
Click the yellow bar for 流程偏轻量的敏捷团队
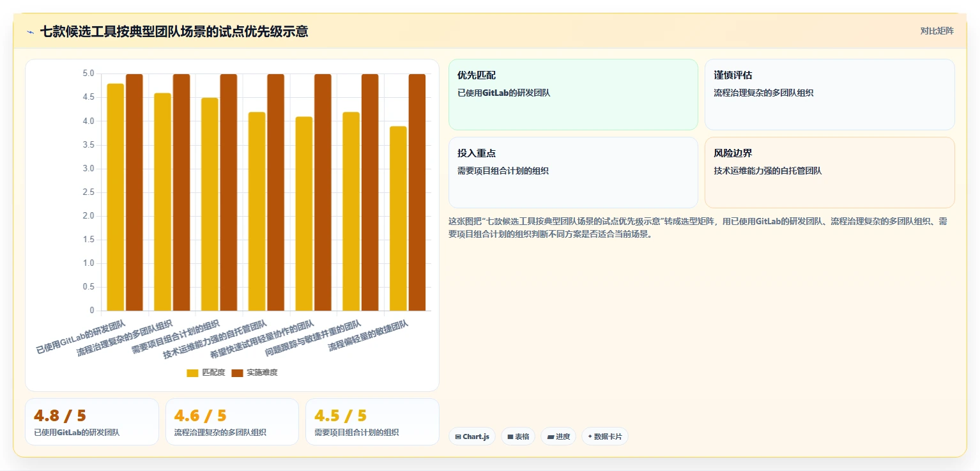click(x=398, y=219)
